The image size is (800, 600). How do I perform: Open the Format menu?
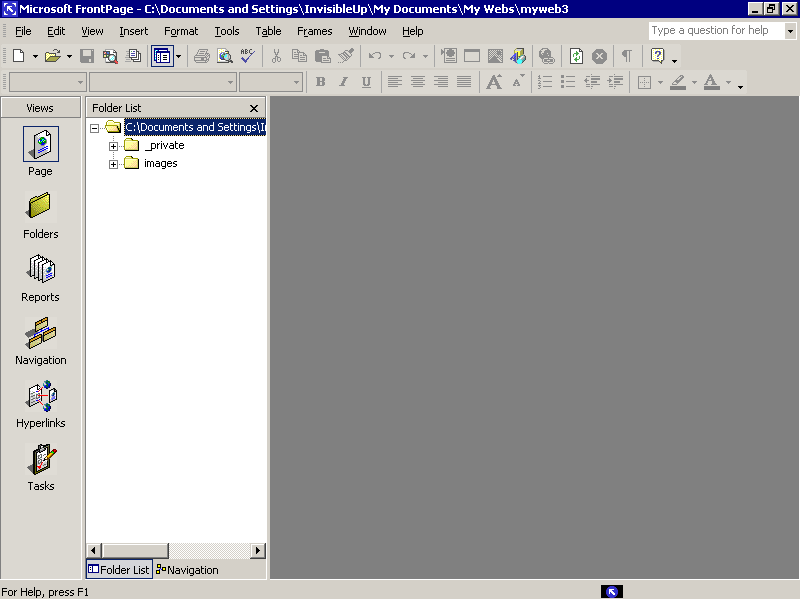[181, 31]
